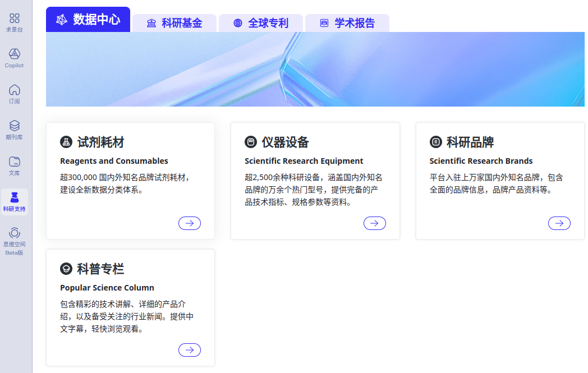588x373 pixels.
Task: Click the 科研品牌 registered-mark icon
Action: coord(435,142)
